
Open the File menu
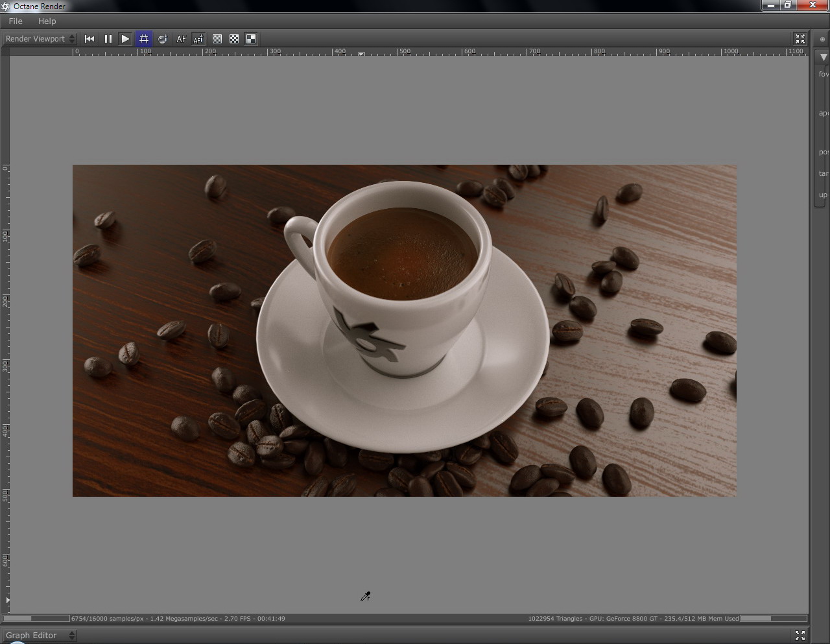click(x=16, y=21)
